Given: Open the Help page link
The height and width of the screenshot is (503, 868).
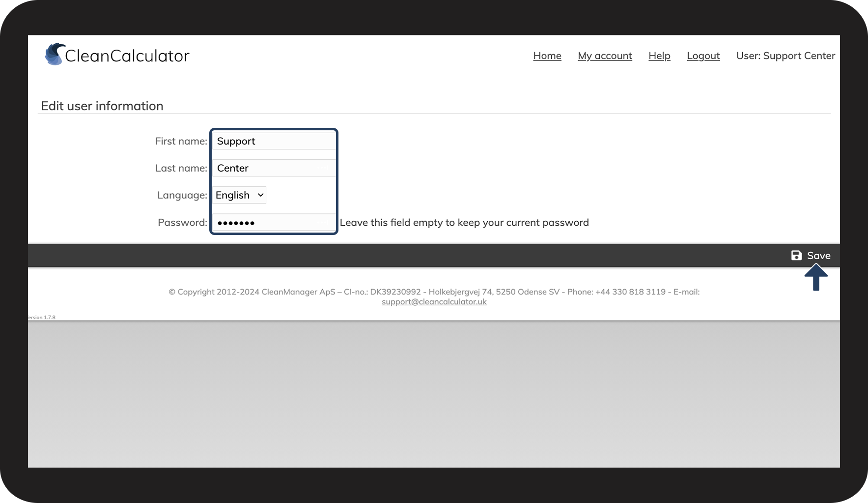Looking at the screenshot, I should point(659,56).
